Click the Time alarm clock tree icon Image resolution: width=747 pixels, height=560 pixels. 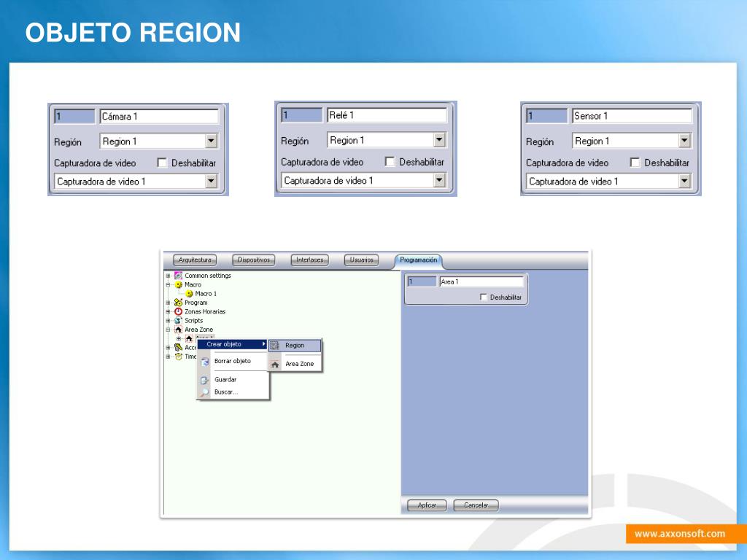coord(178,357)
